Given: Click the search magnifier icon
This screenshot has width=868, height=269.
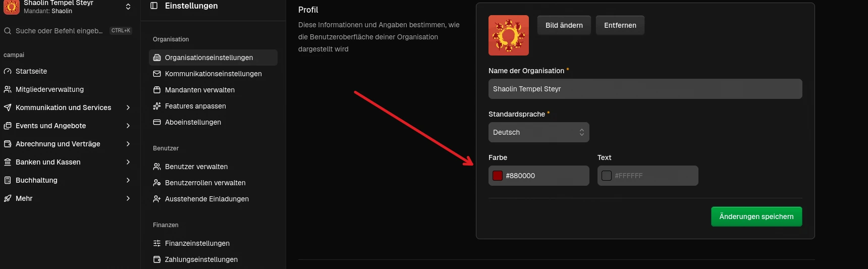Looking at the screenshot, I should (8, 31).
